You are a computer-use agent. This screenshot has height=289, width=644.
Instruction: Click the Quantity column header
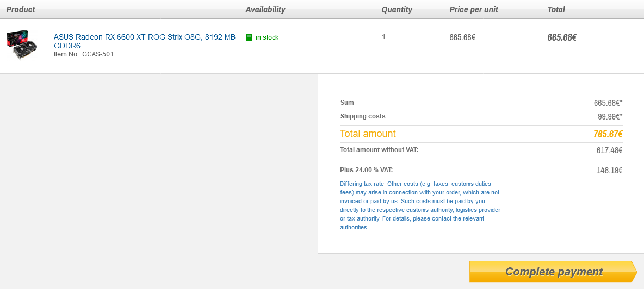click(x=397, y=9)
